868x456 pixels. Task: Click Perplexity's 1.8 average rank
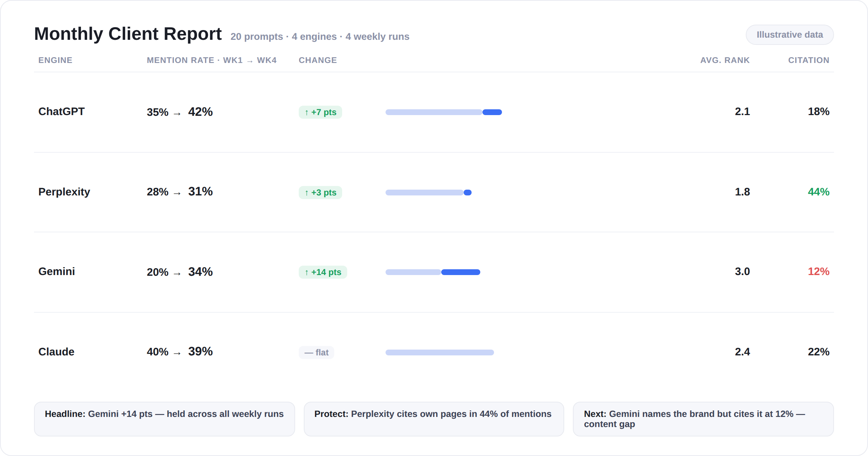(742, 192)
